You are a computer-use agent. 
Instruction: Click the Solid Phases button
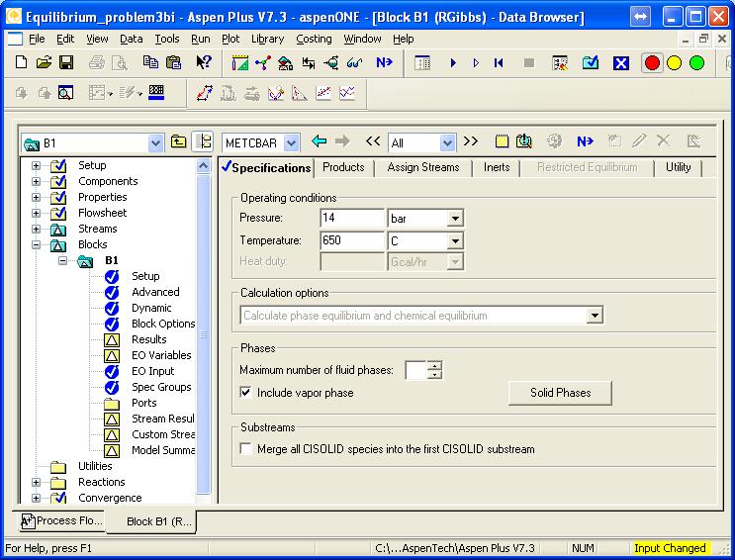[560, 393]
